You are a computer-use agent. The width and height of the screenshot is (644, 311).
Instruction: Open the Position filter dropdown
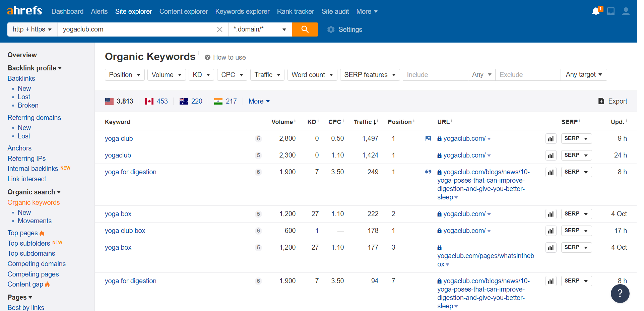[125, 75]
